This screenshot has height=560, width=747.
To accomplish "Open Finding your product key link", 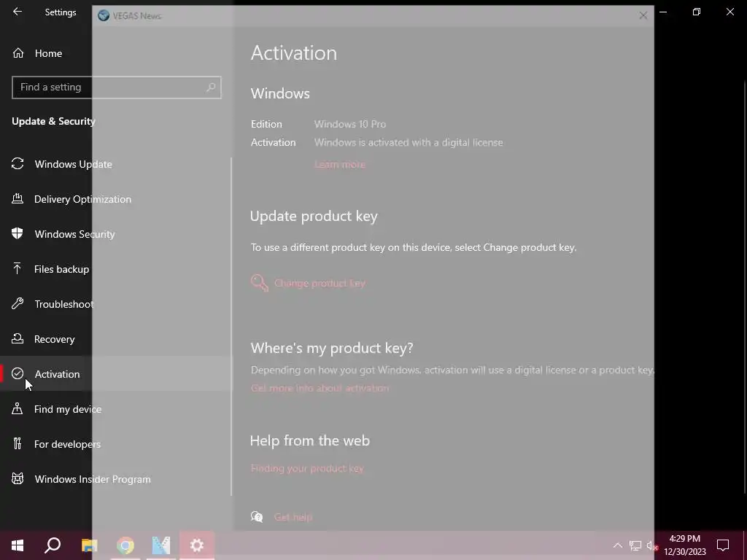I will click(x=307, y=469).
